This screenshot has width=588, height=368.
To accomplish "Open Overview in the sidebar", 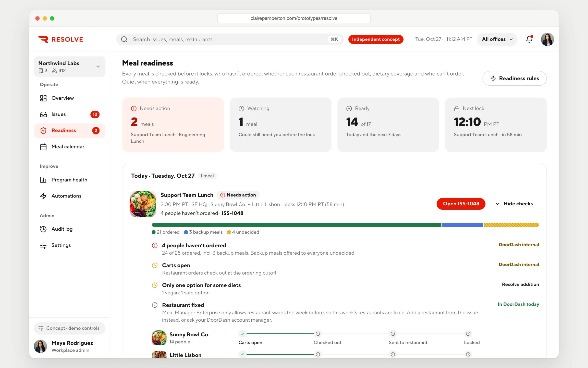I will pos(70,98).
